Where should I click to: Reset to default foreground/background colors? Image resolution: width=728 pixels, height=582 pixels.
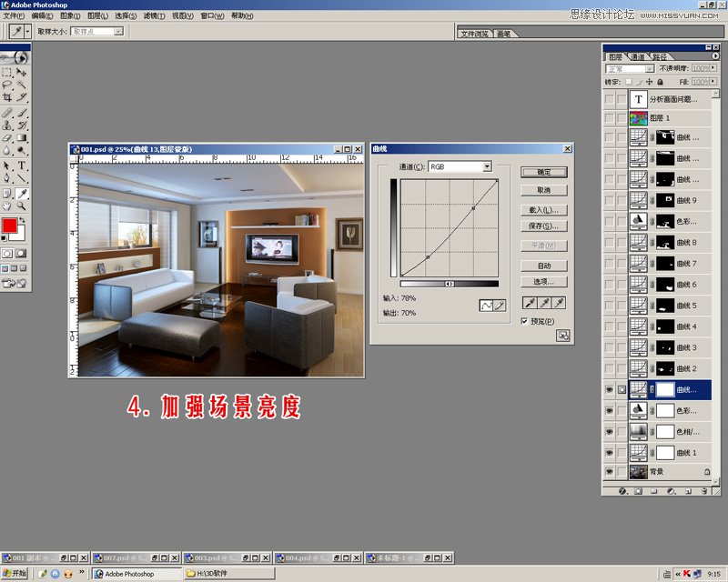(5, 238)
